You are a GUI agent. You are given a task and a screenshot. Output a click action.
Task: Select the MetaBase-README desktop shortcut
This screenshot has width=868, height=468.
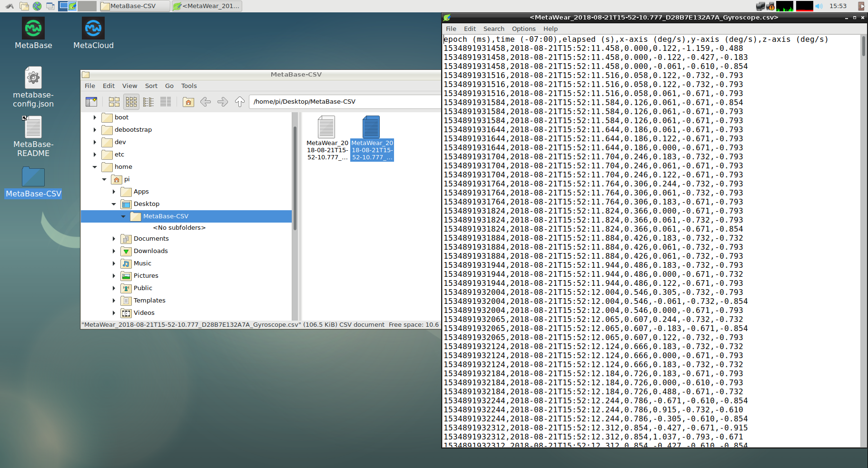click(x=33, y=136)
